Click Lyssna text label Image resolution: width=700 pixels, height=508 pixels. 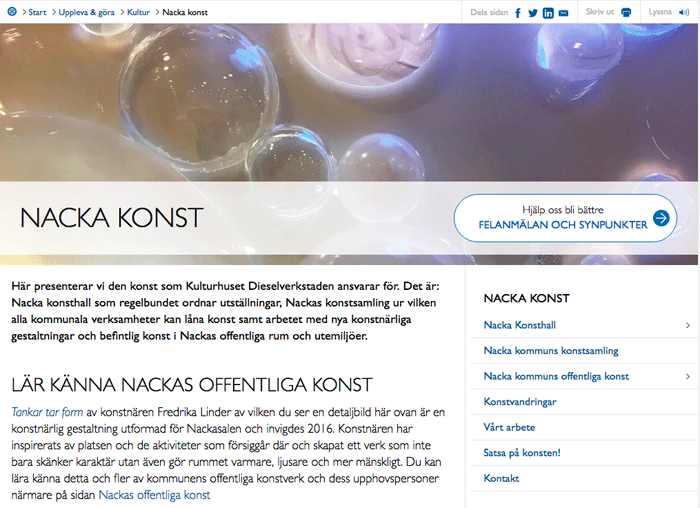point(660,12)
